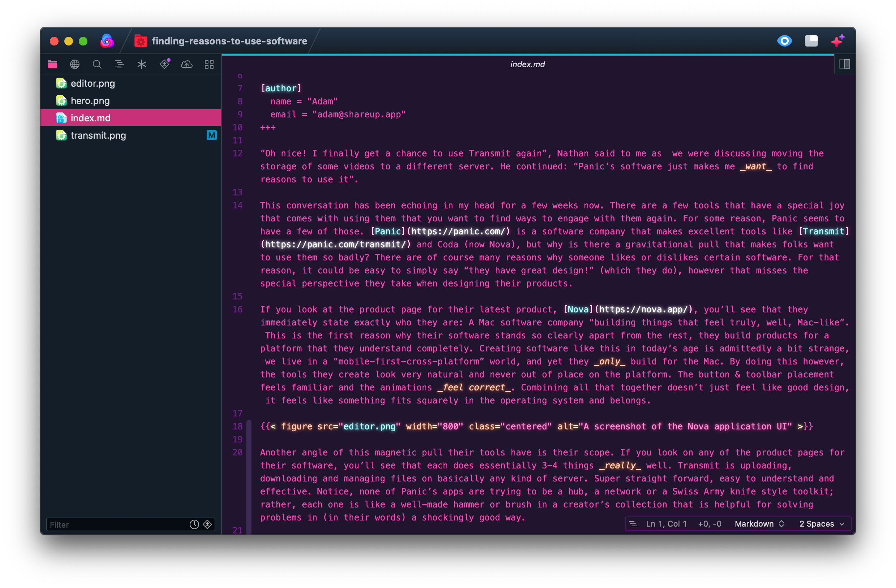Click line number 20 in the gutter
Image resolution: width=896 pixels, height=588 pixels.
coord(238,452)
